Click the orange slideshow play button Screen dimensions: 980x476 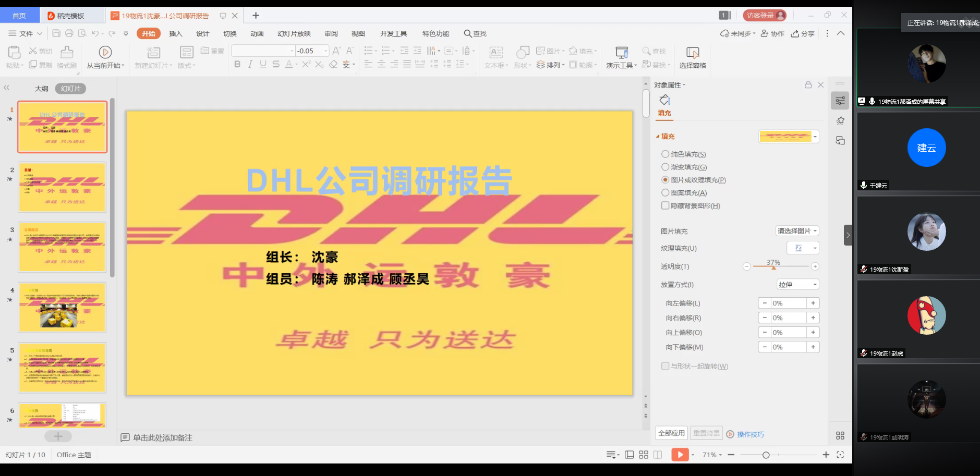tap(680, 455)
